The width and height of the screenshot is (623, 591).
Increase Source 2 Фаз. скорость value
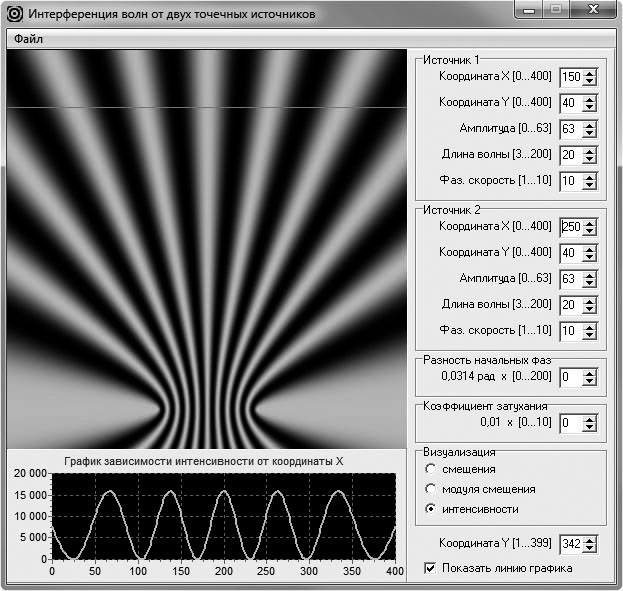(590, 327)
